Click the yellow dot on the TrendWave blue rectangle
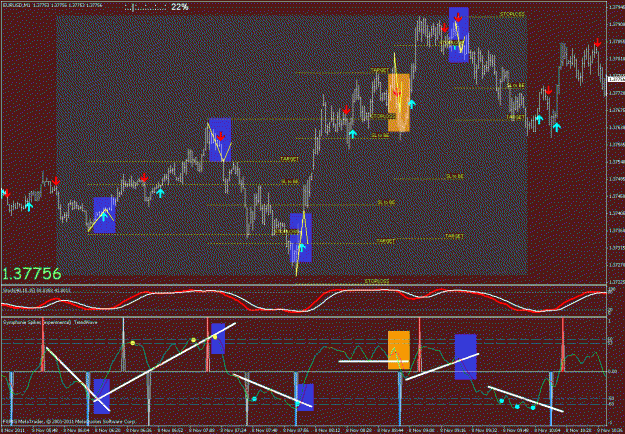 pos(215,337)
